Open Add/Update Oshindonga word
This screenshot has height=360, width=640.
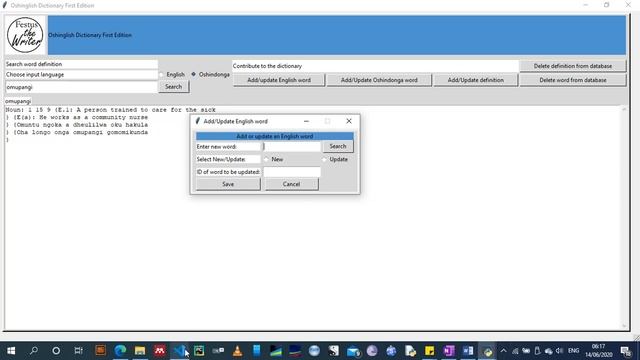(x=379, y=80)
